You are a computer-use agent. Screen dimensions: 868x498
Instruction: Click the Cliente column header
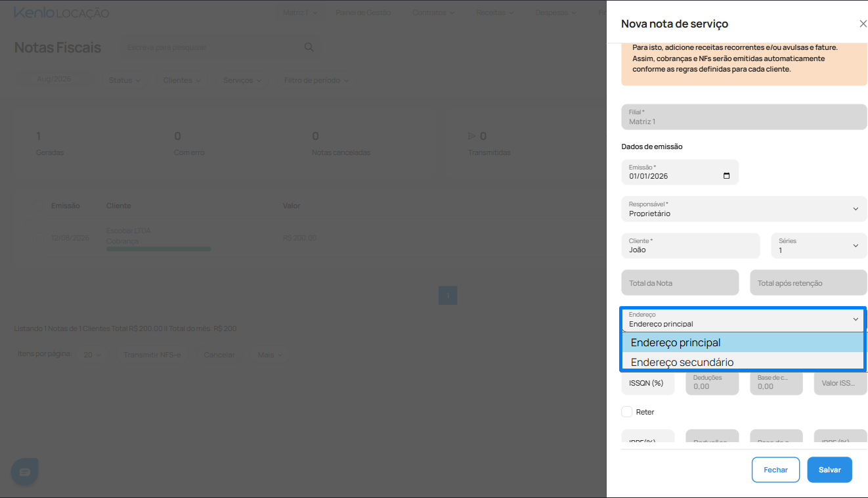point(119,206)
